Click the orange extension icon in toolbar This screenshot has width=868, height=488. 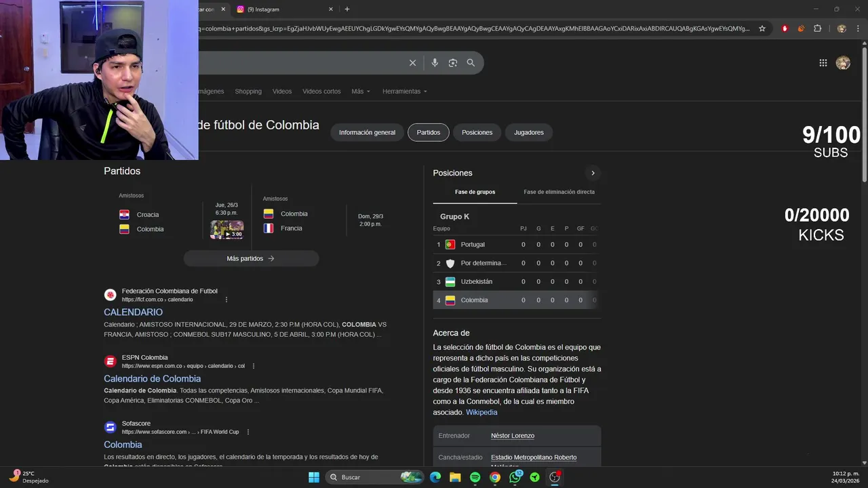[801, 28]
